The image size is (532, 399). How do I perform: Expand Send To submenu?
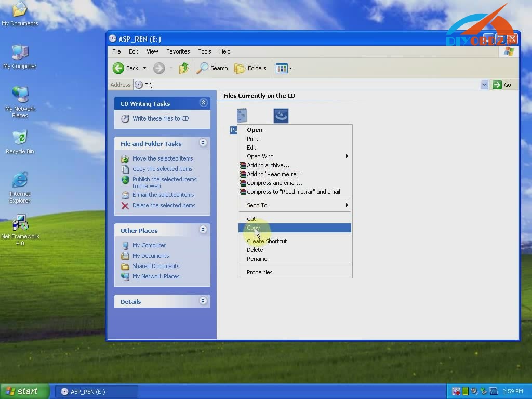pyautogui.click(x=295, y=205)
